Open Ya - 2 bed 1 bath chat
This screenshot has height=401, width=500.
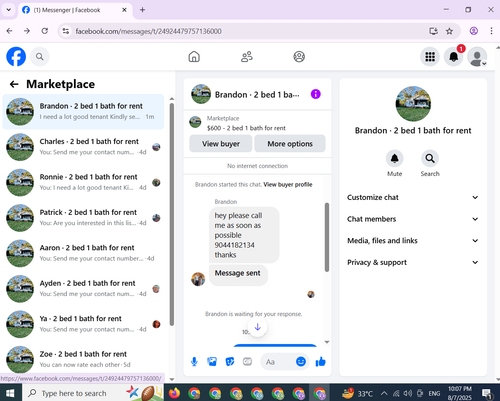click(x=83, y=324)
